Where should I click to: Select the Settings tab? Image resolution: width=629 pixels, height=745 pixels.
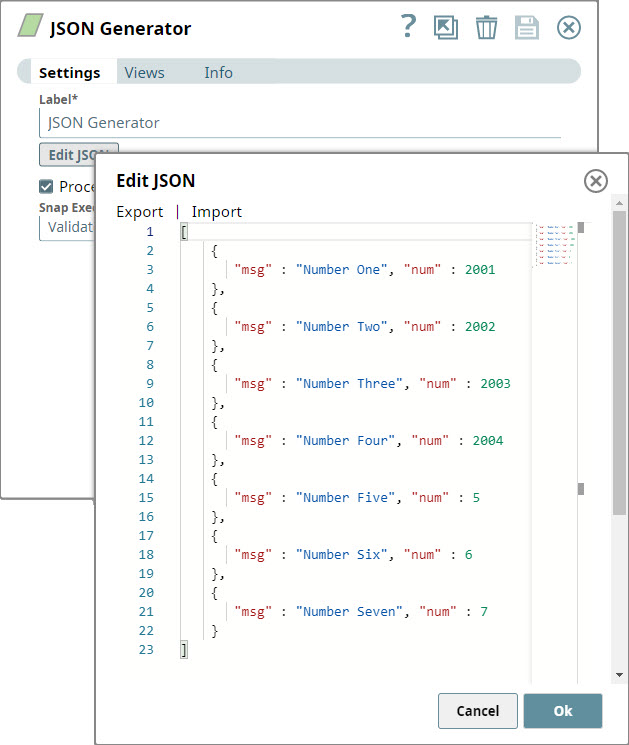point(69,72)
